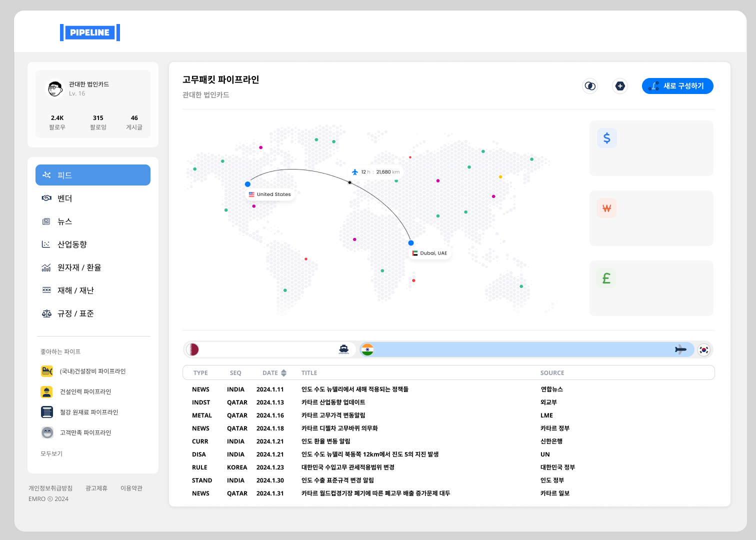Click the PIPELINE logo
The width and height of the screenshot is (756, 540).
point(90,32)
